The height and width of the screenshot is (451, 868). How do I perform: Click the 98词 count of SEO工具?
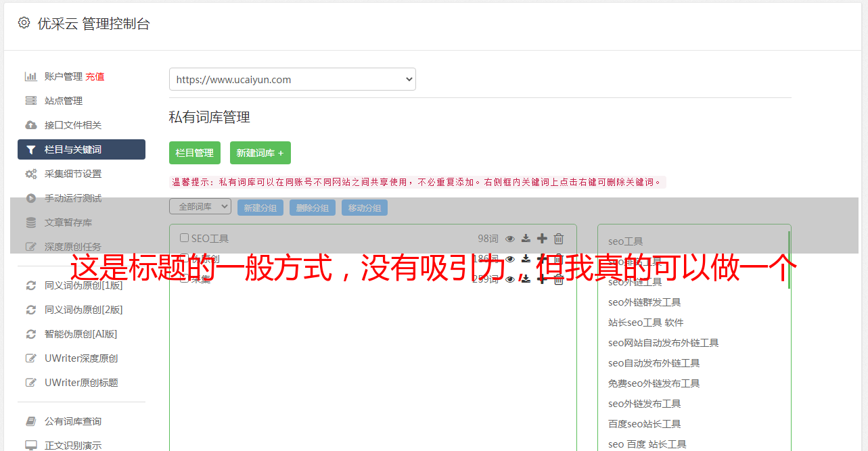coord(488,239)
